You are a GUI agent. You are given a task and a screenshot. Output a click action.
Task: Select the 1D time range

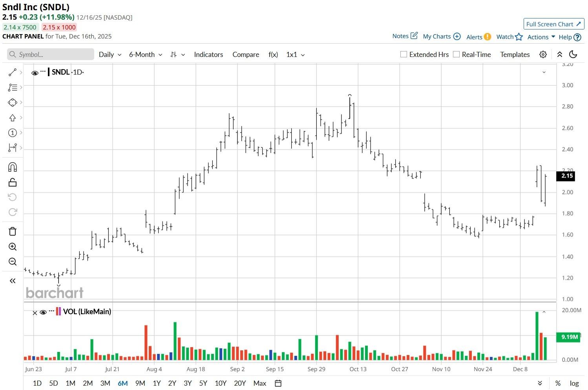point(37,383)
